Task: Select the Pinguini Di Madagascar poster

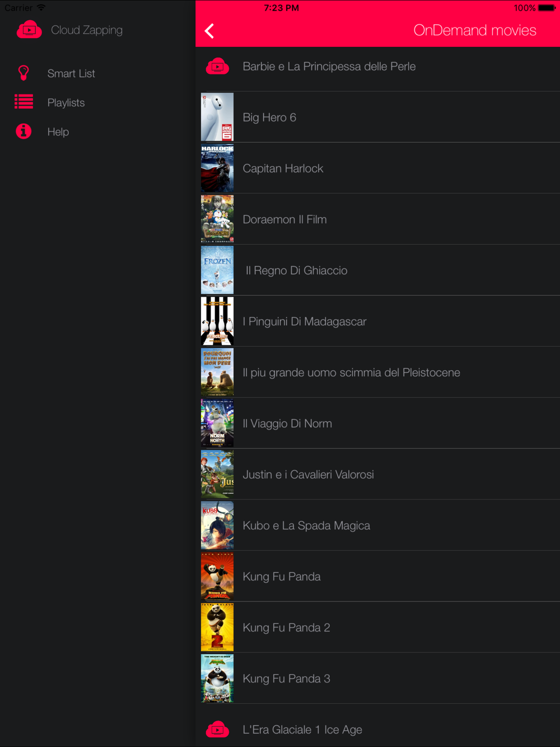Action: point(217,321)
